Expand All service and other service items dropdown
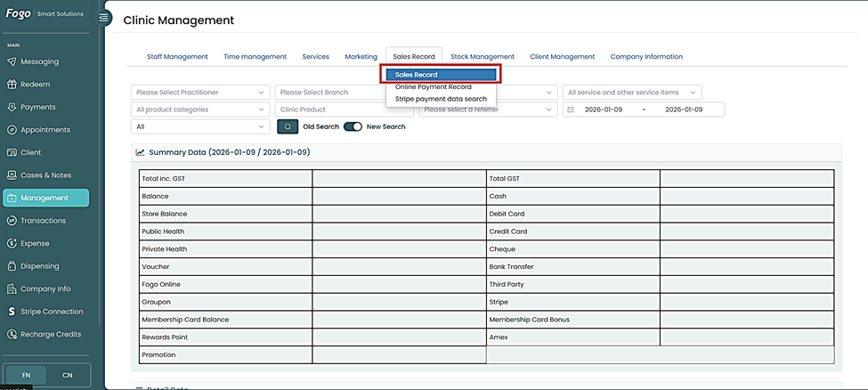 pyautogui.click(x=632, y=93)
